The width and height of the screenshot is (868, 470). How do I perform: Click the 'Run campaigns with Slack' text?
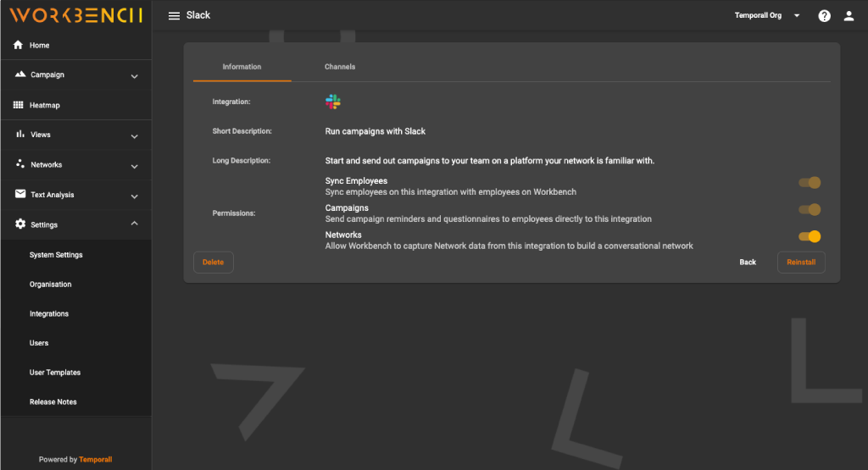[x=376, y=131]
